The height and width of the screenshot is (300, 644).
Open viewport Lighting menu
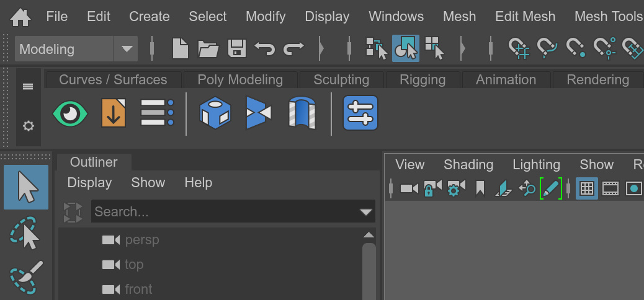click(x=536, y=165)
